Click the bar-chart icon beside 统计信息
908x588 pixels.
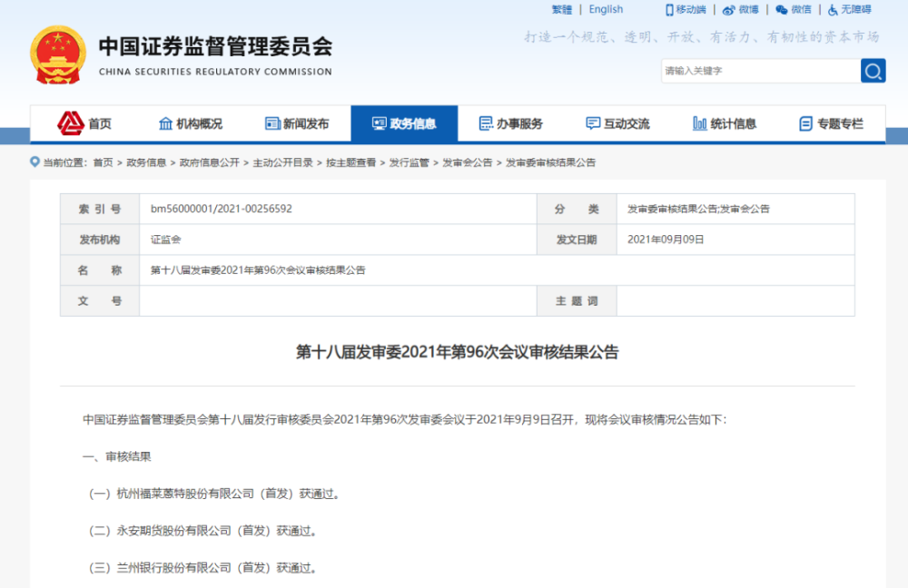[698, 122]
